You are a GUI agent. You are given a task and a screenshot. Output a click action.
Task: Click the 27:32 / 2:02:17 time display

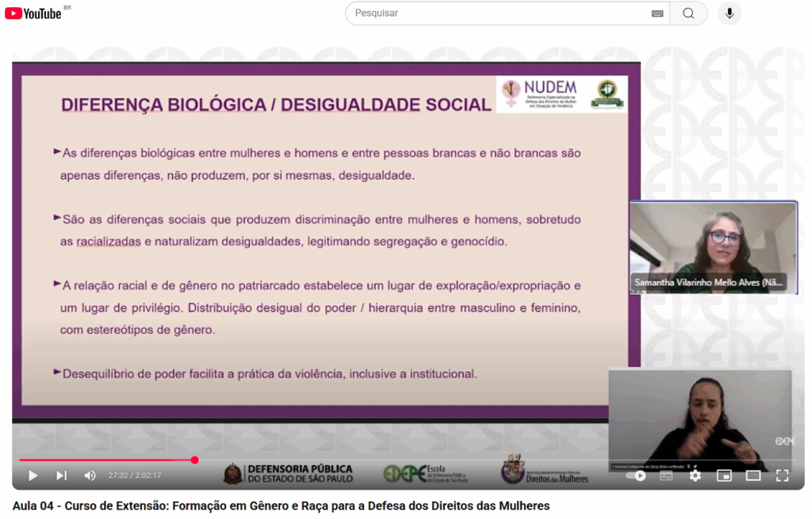coord(135,475)
